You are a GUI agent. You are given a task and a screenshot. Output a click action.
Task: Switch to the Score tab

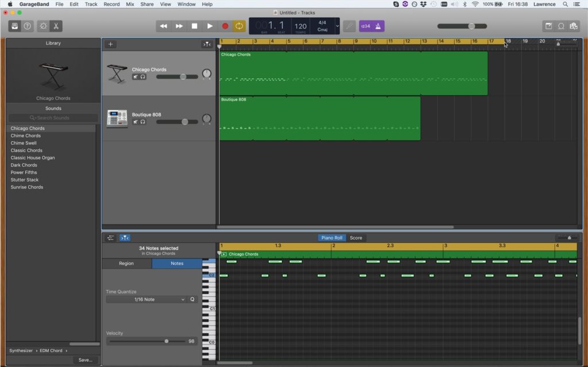click(356, 238)
